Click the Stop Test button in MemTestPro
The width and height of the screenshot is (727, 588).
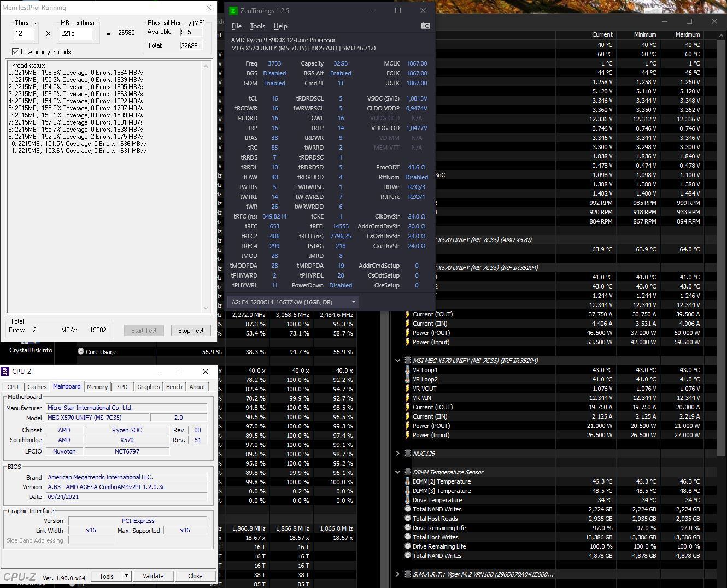pyautogui.click(x=191, y=330)
